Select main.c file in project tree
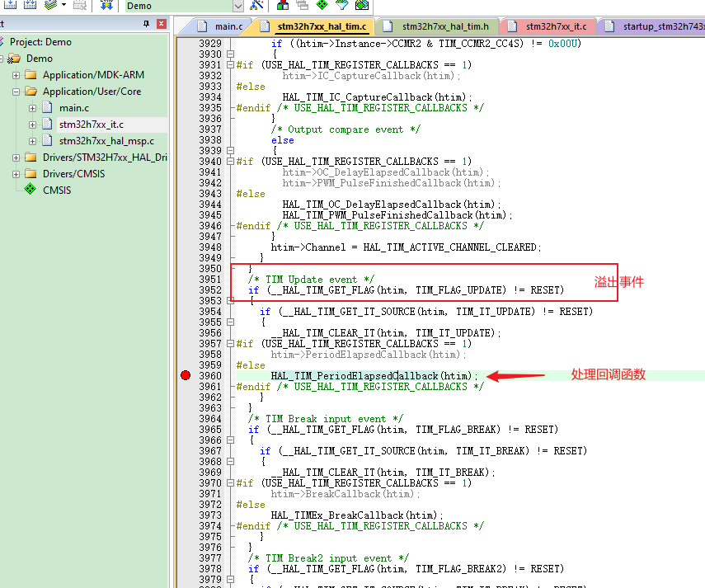Viewport: 705px width, 588px height. point(74,108)
